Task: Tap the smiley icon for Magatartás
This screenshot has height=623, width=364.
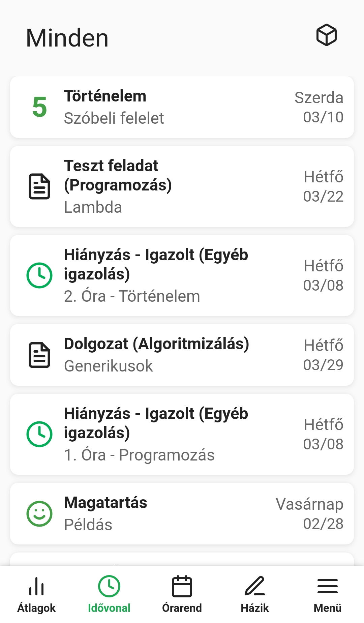Action: click(x=39, y=514)
